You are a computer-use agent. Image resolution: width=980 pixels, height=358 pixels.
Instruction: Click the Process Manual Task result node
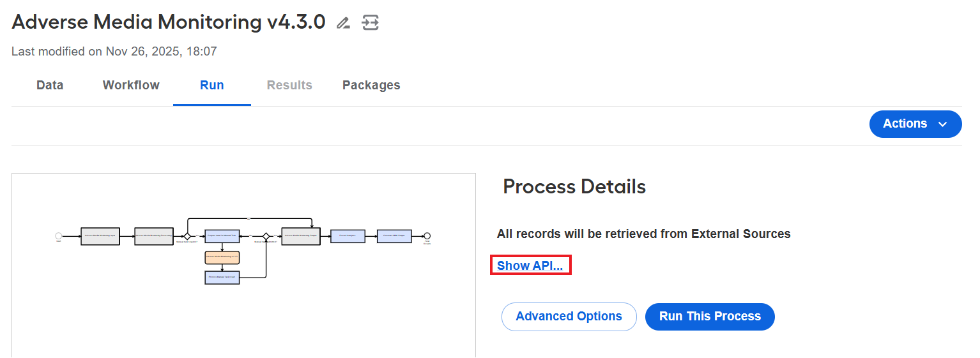(x=222, y=278)
